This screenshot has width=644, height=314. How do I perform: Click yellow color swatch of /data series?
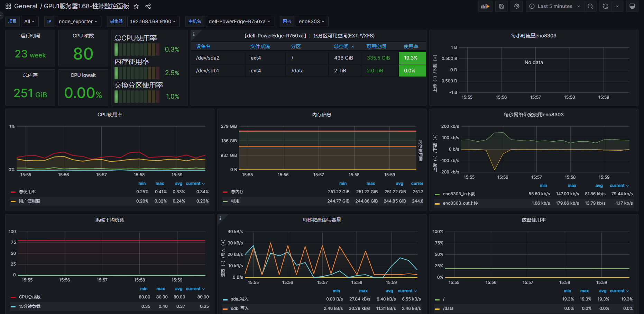click(x=437, y=308)
